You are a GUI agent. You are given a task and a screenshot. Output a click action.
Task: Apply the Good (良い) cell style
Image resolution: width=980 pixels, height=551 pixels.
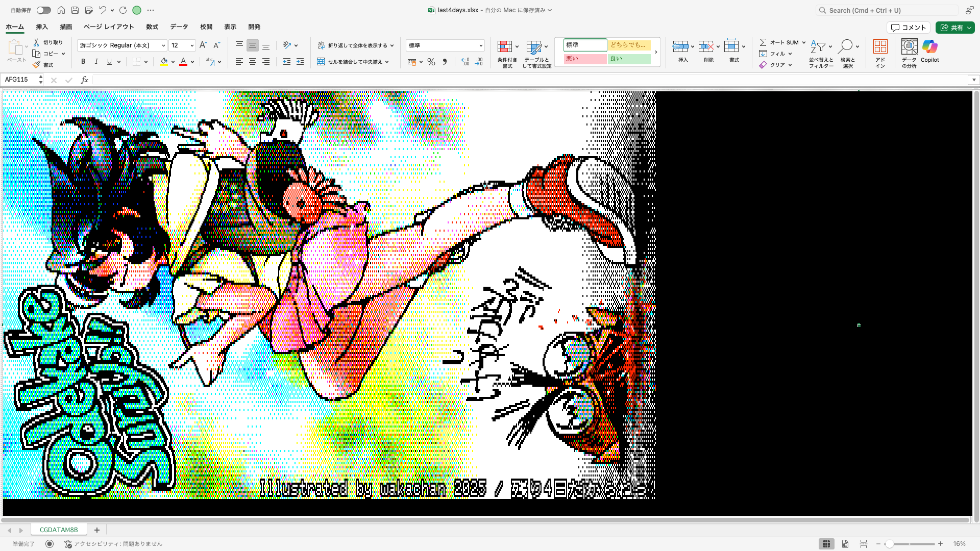coord(629,59)
